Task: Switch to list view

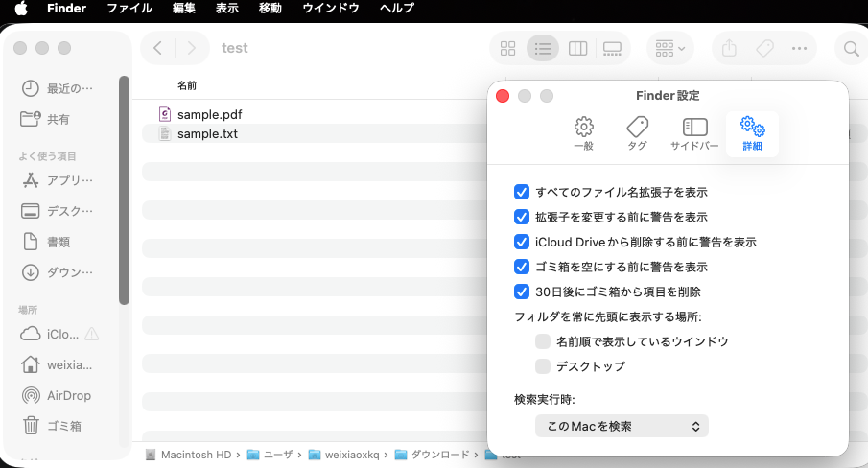Action: tap(543, 49)
